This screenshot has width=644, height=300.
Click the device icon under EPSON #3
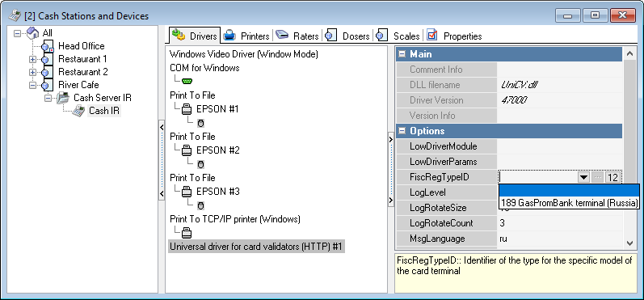coord(201,205)
